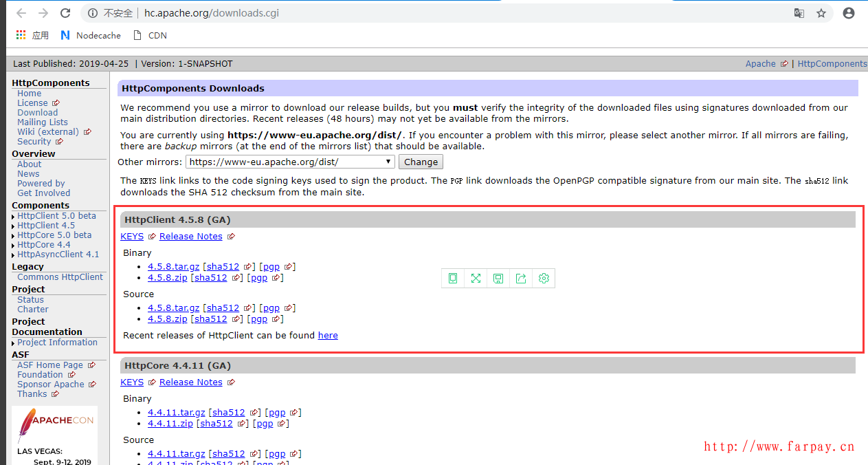868x465 pixels.
Task: Click the translate page icon in address bar
Action: [x=799, y=13]
